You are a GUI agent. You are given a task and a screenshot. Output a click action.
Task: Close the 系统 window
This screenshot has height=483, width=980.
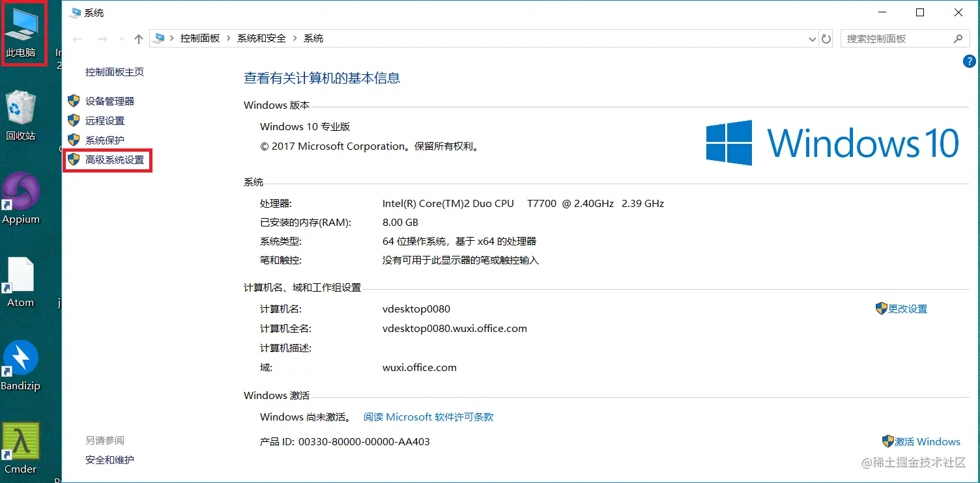[958, 12]
